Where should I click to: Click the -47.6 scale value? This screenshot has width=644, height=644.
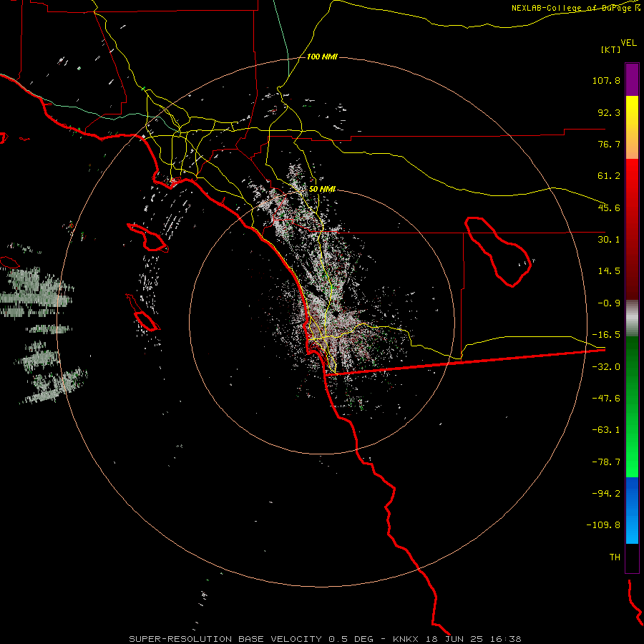point(606,399)
